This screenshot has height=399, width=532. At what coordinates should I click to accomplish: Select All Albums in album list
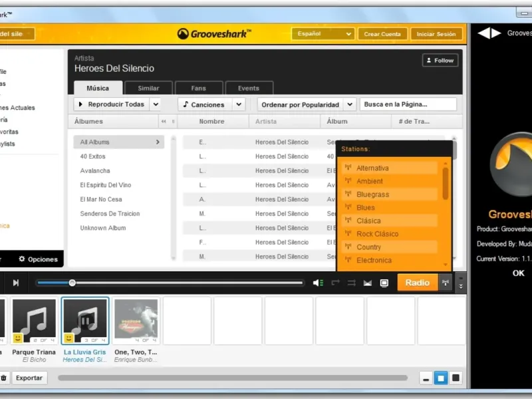tap(119, 142)
